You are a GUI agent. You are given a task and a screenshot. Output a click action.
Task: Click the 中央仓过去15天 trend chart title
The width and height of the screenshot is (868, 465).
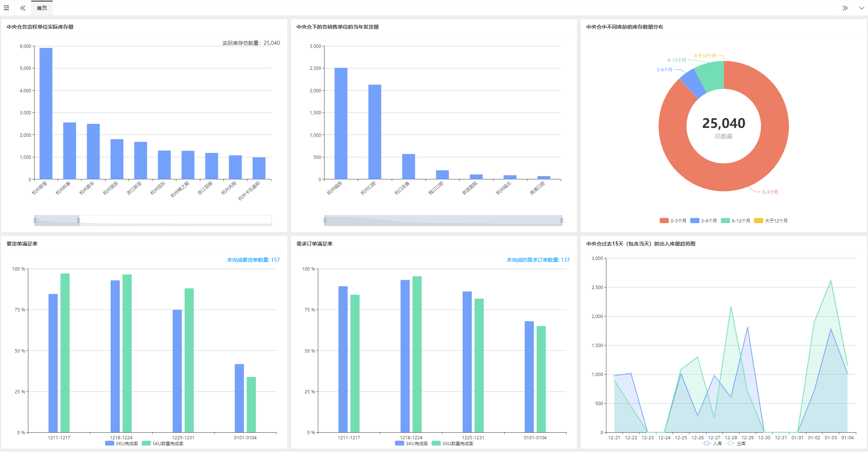coord(641,244)
